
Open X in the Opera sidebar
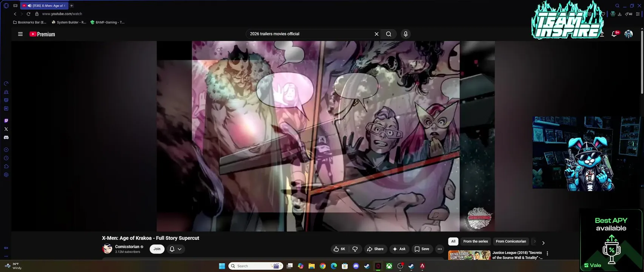click(6, 129)
